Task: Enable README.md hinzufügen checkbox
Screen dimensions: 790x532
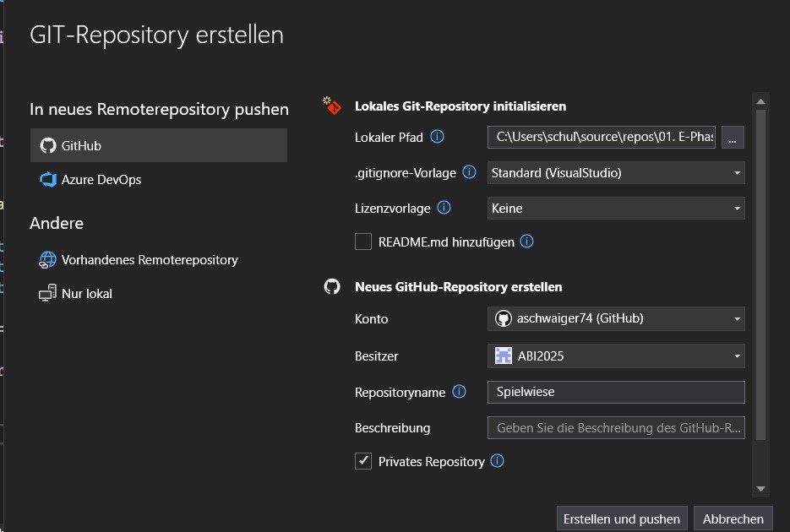Action: pyautogui.click(x=363, y=242)
